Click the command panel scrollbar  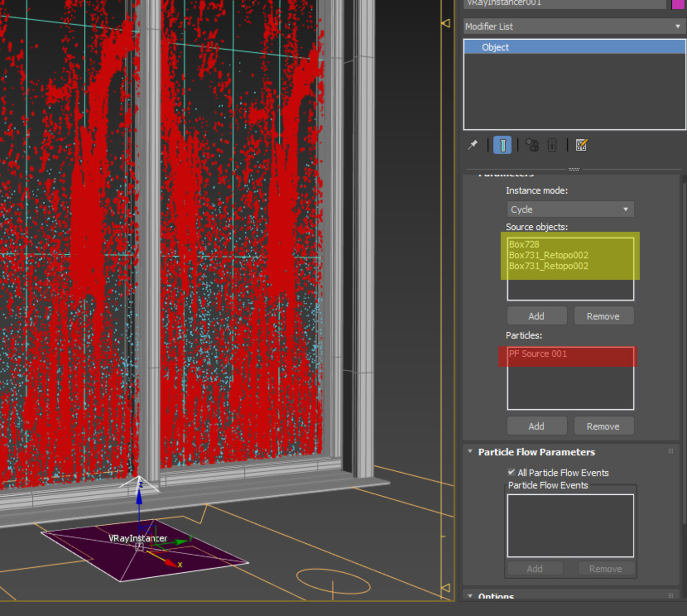click(x=685, y=353)
